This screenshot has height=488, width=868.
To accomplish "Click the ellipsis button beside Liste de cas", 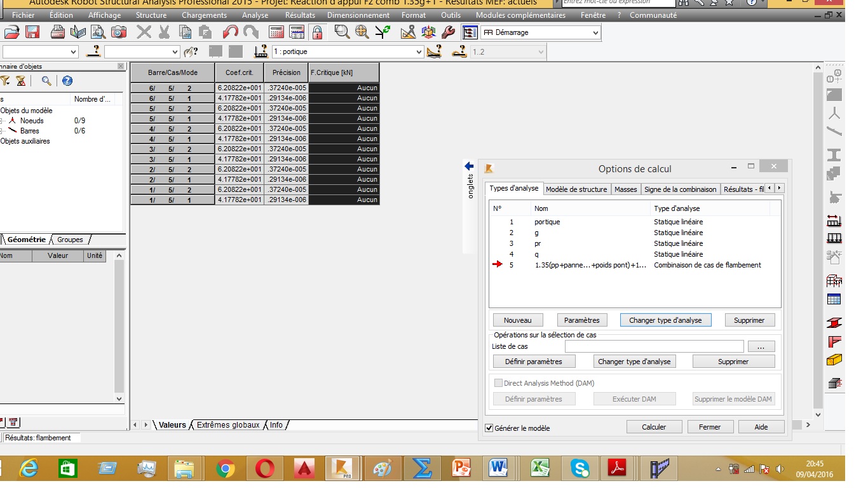I will point(761,346).
